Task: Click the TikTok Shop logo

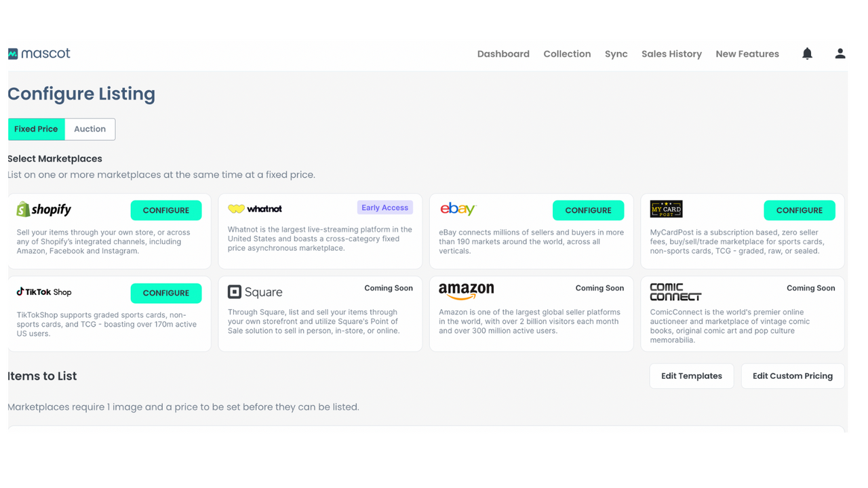Action: [x=44, y=292]
